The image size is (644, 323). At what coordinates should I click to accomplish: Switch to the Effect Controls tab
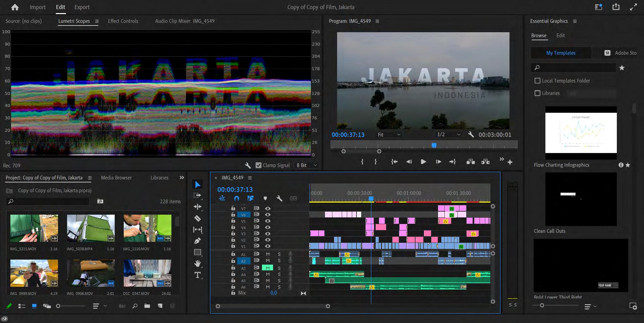click(123, 21)
